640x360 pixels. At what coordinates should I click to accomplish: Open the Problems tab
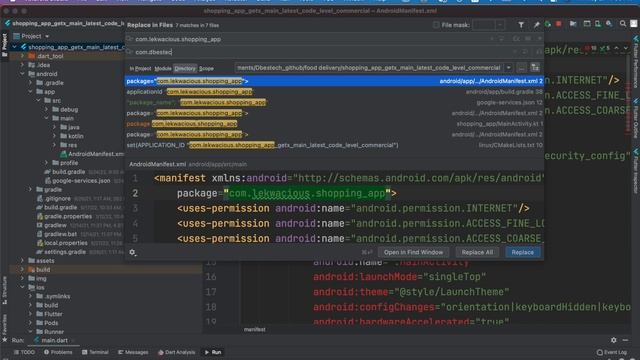pyautogui.click(x=58, y=352)
